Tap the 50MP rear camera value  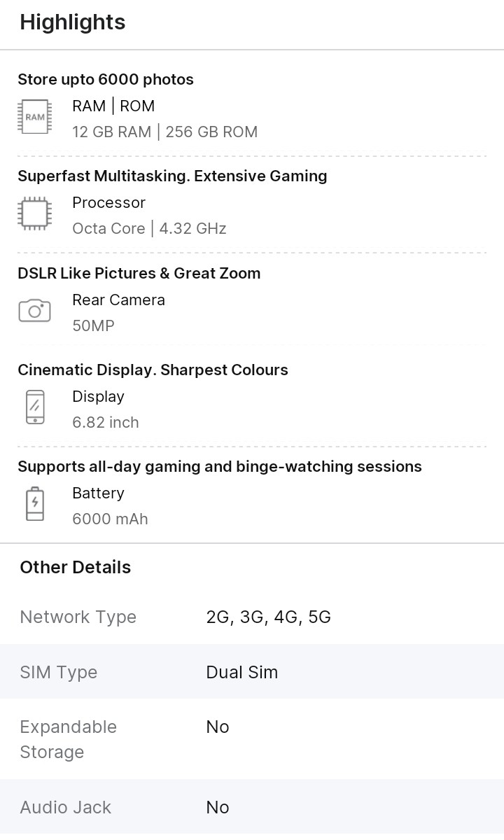tap(93, 325)
